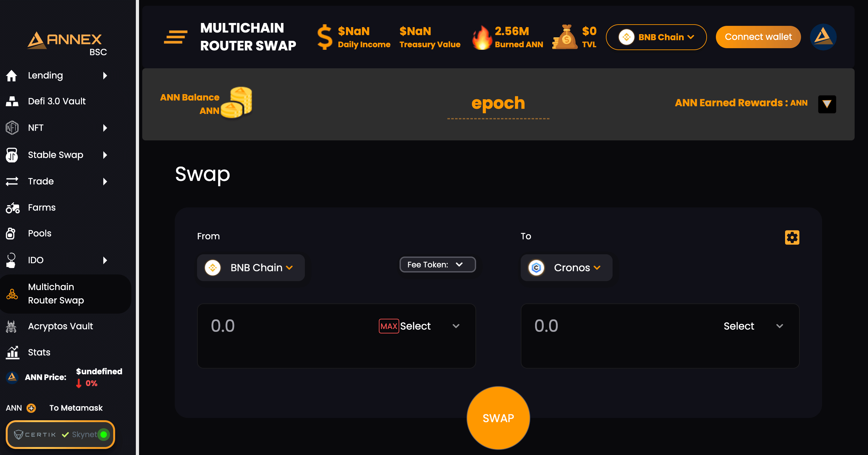Click the CertiK Skynet badge
Screen dimensions: 868x455
(60, 435)
